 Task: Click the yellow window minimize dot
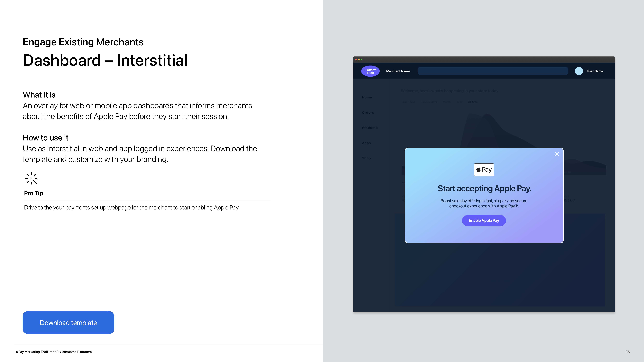pos(359,59)
